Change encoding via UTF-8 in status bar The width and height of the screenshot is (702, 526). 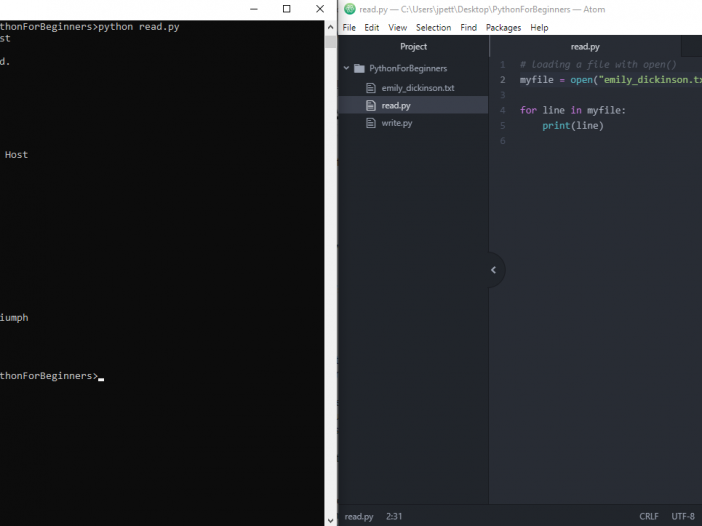pos(683,517)
